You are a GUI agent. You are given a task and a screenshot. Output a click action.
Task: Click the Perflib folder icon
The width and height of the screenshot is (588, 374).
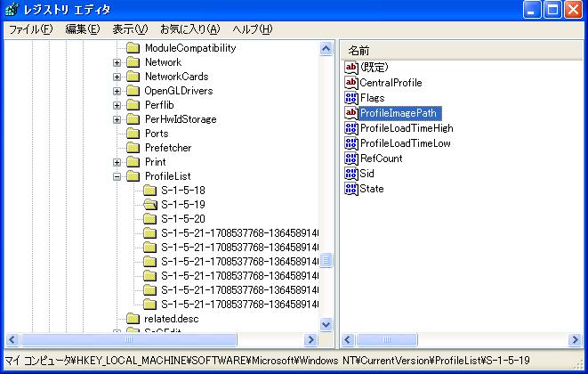click(133, 105)
